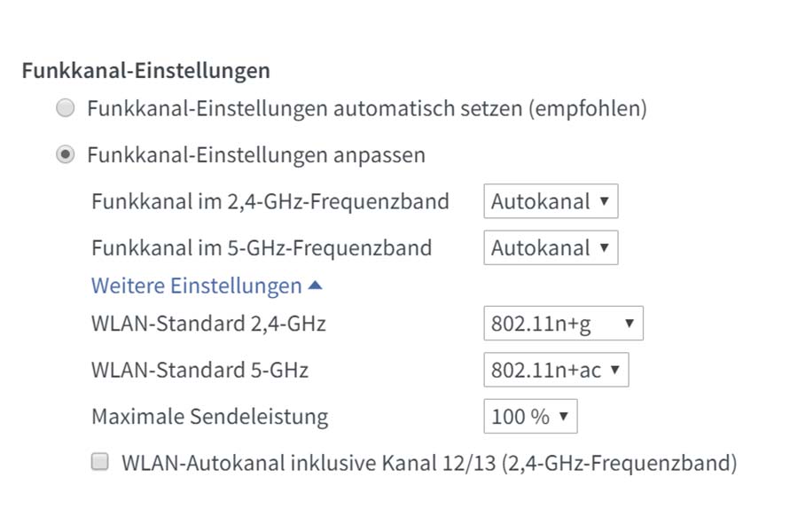
Task: Enable WLAN-Autokanal inklusive Kanal 12/13 checkbox
Action: (101, 462)
